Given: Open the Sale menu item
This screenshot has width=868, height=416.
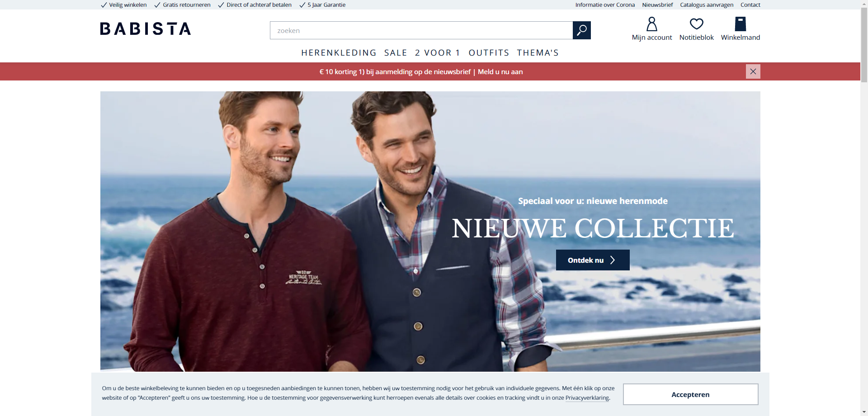Looking at the screenshot, I should coord(396,53).
